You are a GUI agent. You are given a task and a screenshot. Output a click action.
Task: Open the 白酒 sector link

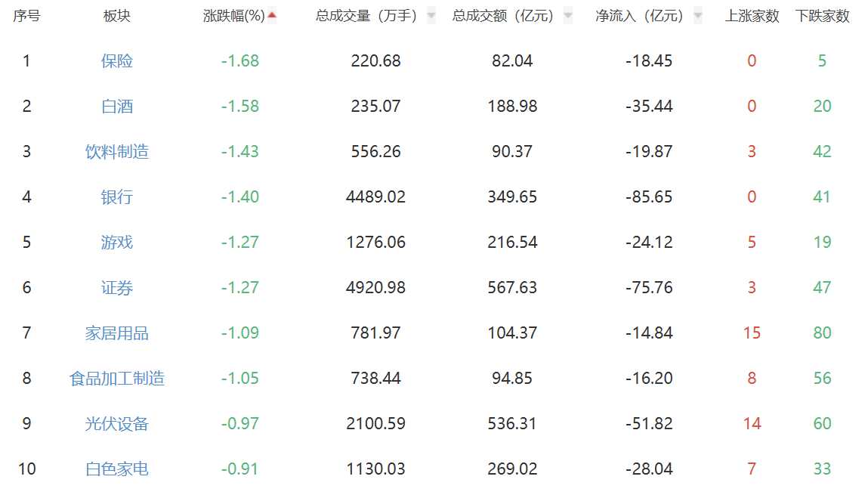tap(117, 107)
